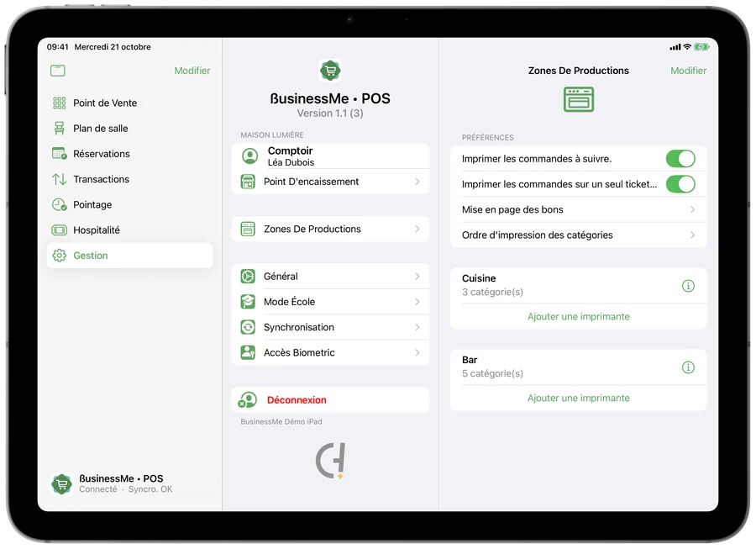Expand Synchronisation chevron
The width and height of the screenshot is (756, 549).
coord(417,328)
